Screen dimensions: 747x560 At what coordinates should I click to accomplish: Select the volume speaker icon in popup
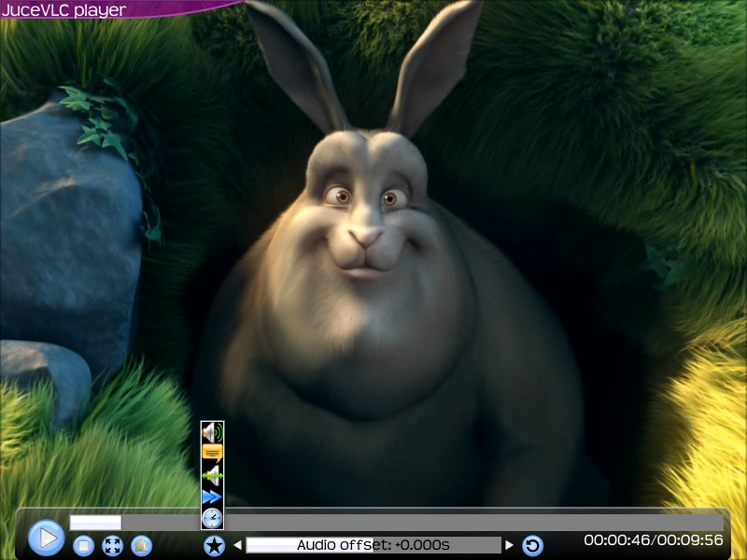tap(213, 432)
